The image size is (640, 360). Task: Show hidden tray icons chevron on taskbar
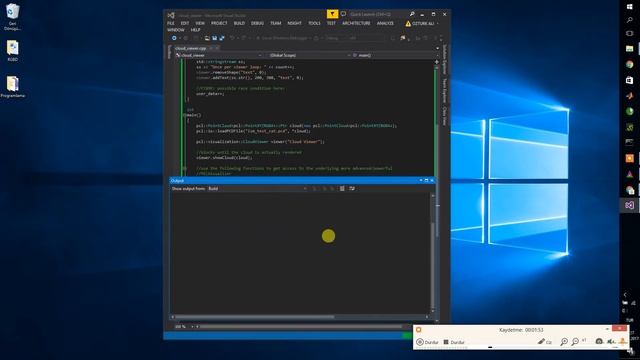(x=625, y=295)
